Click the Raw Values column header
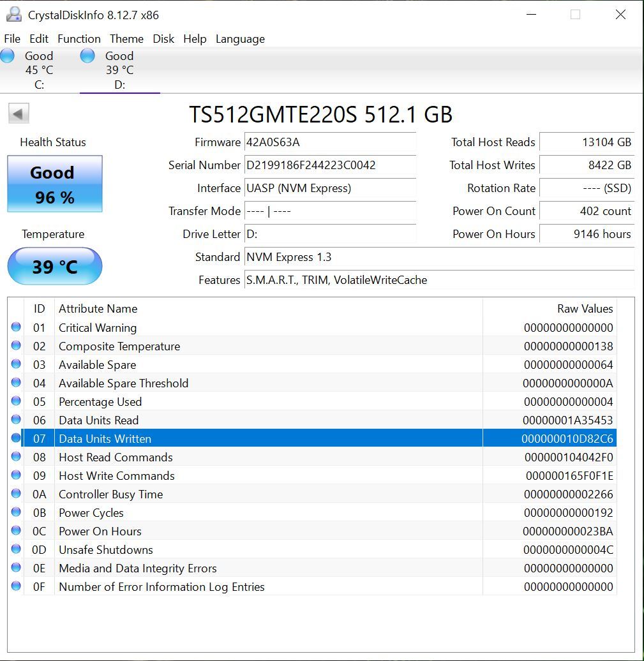 tap(550, 309)
